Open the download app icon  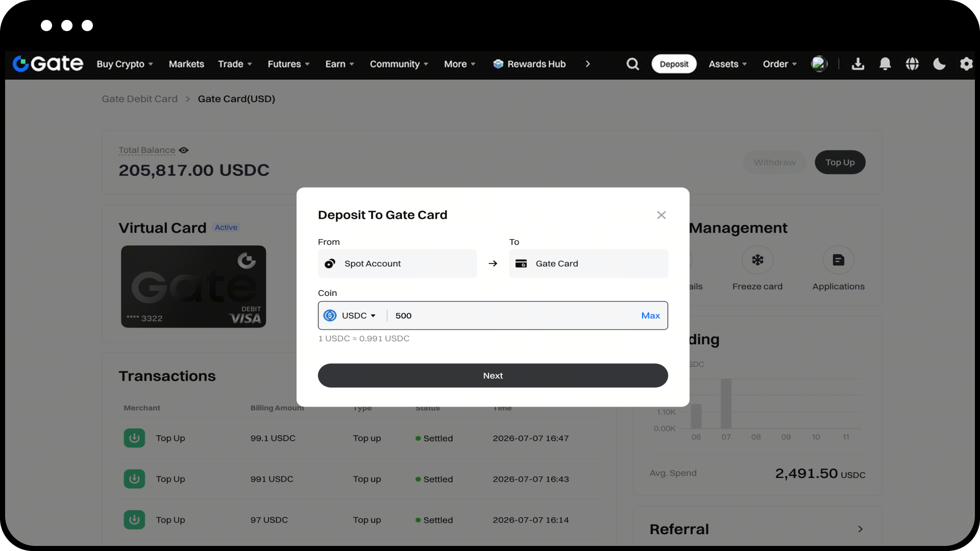[x=858, y=64]
